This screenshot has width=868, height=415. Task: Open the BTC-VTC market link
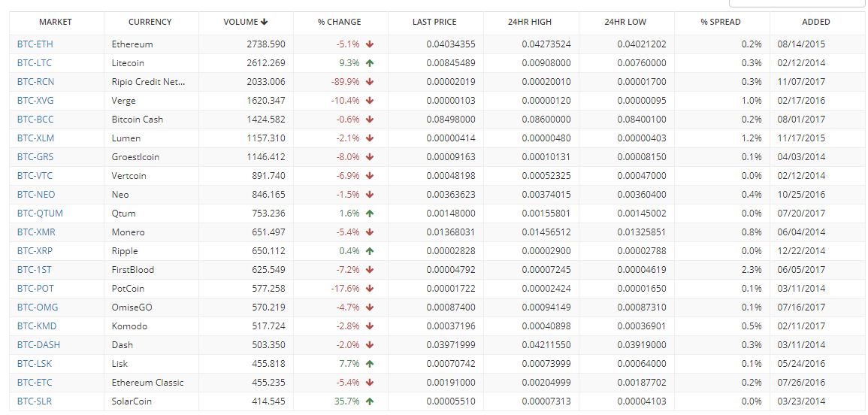[35, 176]
